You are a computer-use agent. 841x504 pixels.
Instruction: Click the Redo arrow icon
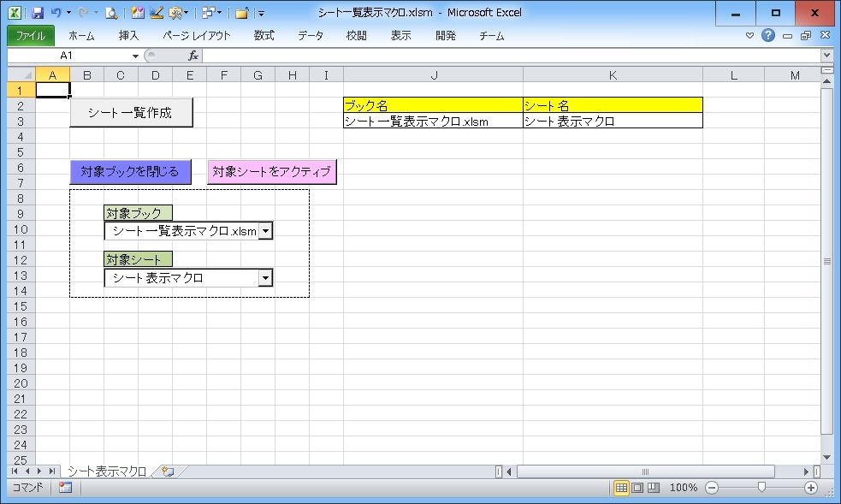click(83, 13)
